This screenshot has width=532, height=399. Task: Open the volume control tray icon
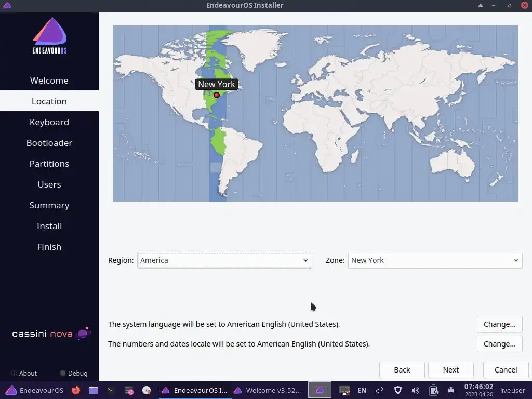pos(415,390)
